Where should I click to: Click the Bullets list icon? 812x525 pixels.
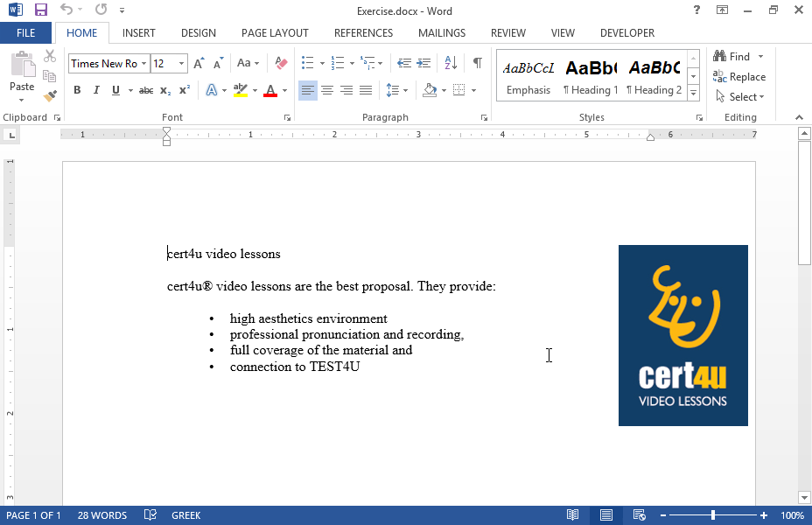308,63
